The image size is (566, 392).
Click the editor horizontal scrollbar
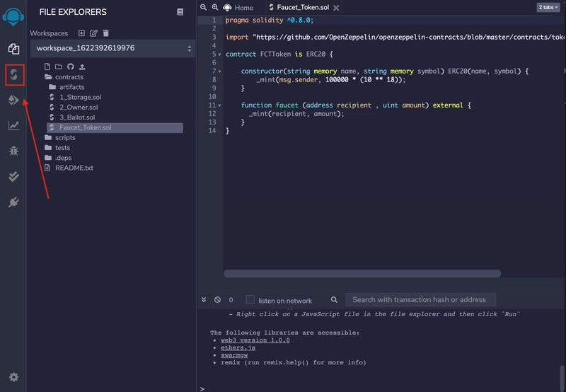point(362,274)
